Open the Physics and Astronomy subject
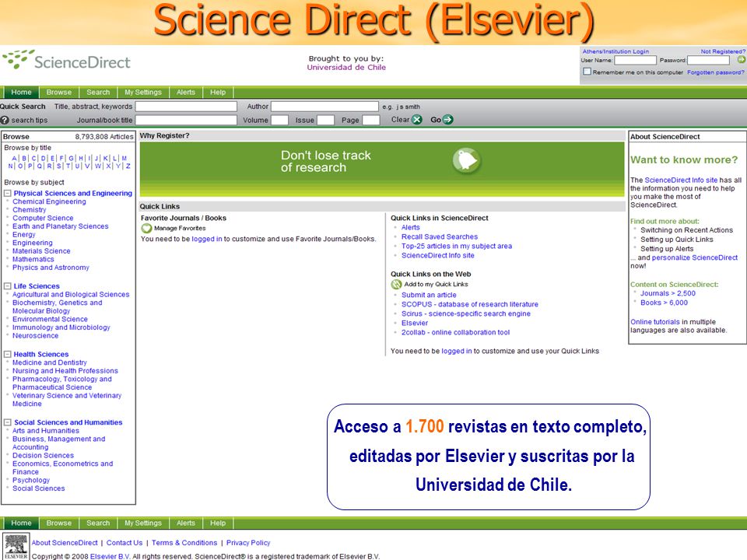 click(x=51, y=268)
